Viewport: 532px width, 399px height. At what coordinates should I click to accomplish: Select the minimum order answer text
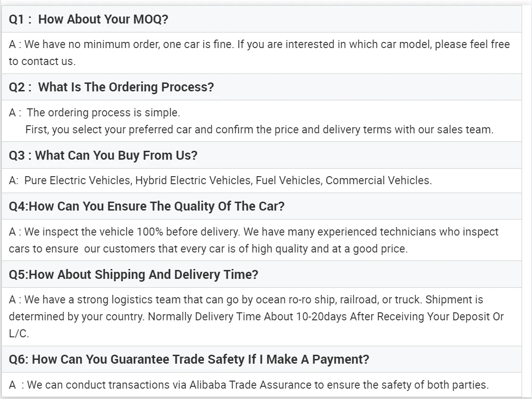coord(259,53)
